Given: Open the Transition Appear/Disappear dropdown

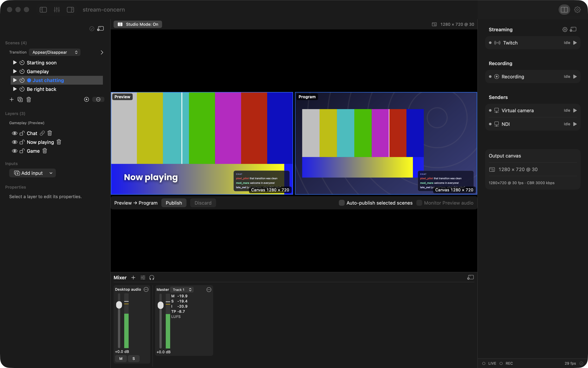Looking at the screenshot, I should point(55,52).
